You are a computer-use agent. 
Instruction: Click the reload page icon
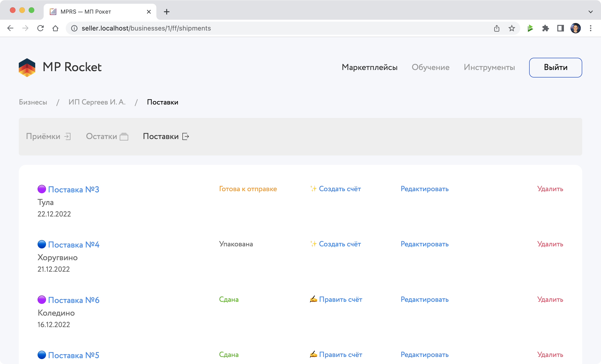point(40,28)
